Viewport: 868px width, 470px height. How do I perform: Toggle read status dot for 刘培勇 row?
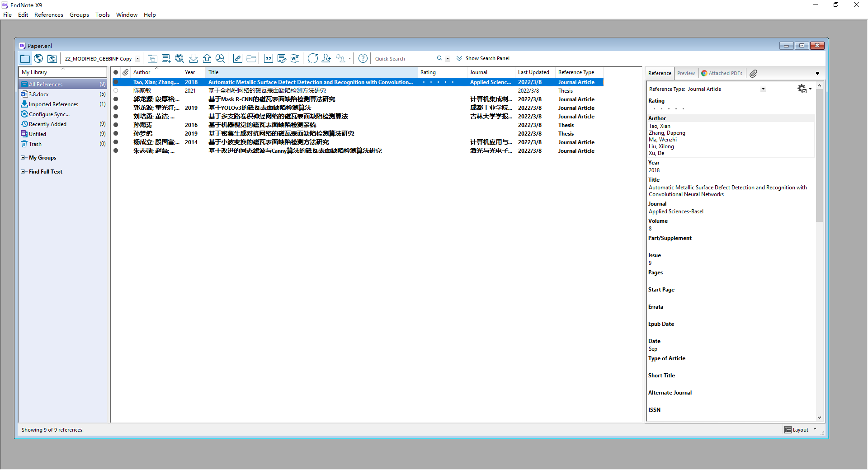[x=116, y=117]
